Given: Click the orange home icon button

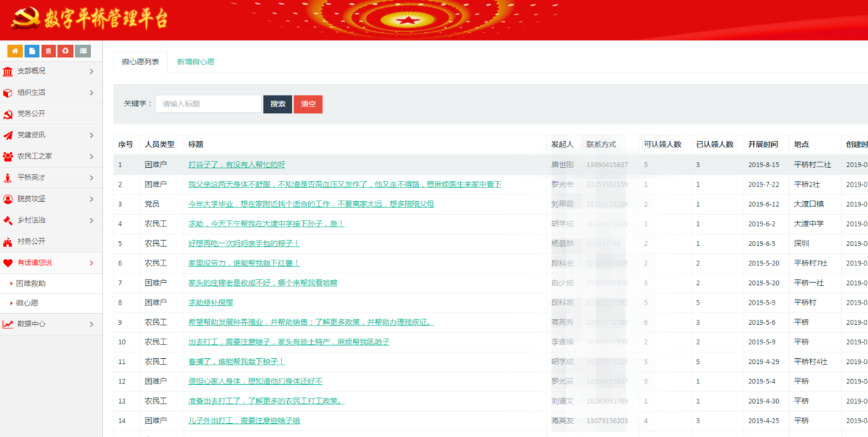Looking at the screenshot, I should tap(15, 51).
